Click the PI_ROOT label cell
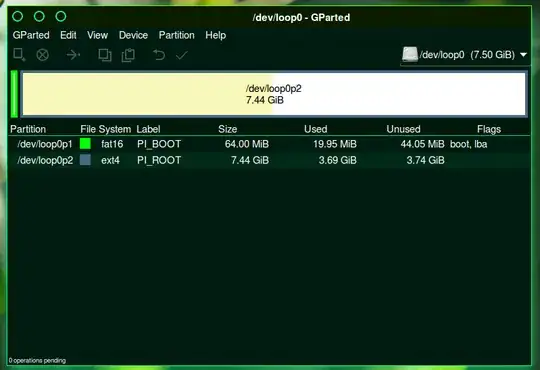Image resolution: width=540 pixels, height=370 pixels. (x=159, y=160)
